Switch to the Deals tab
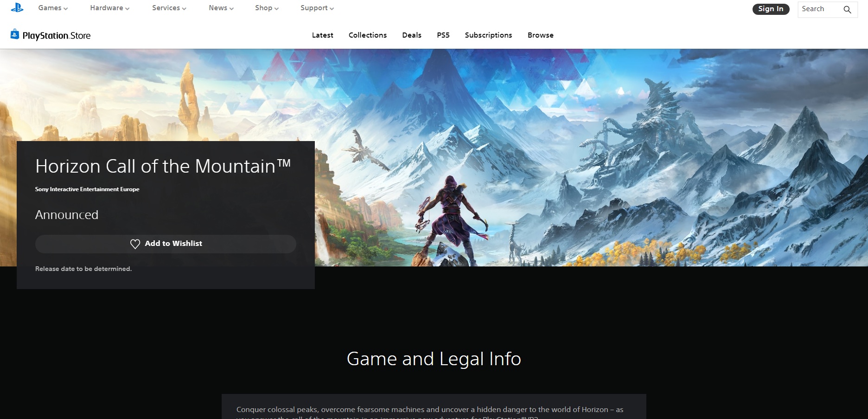Screen dimensions: 868x419 point(412,35)
